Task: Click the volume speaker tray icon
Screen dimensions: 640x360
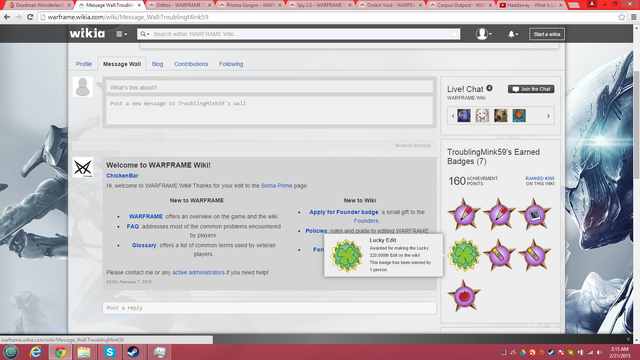Action: coord(599,352)
